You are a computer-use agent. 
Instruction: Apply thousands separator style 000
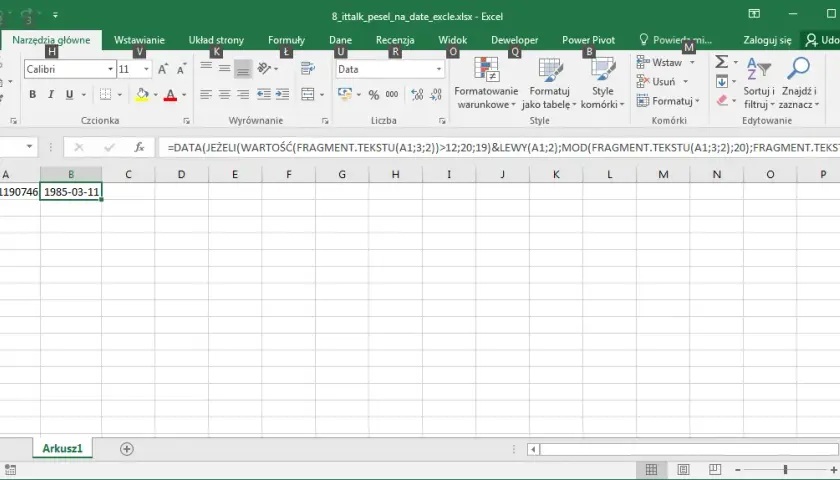(392, 94)
